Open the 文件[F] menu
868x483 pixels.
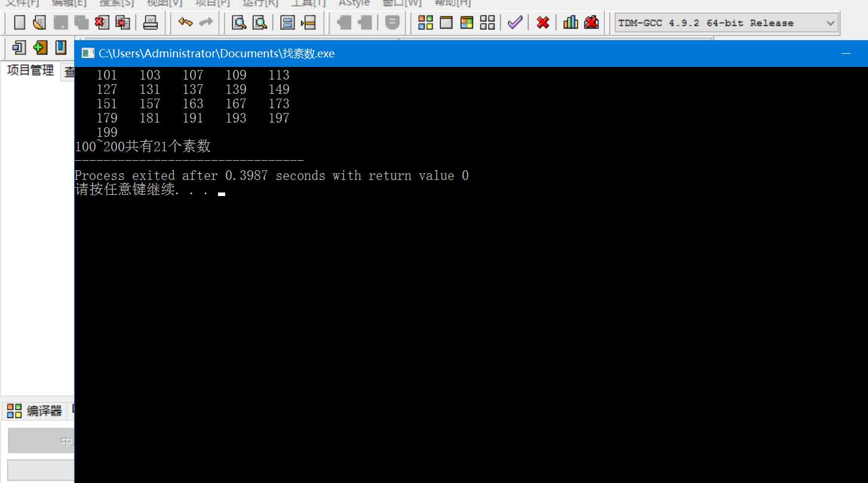point(22,3)
